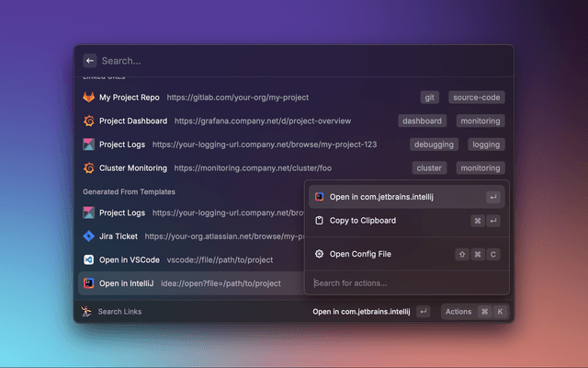
Task: Select Open Config File action
Action: tap(367, 254)
